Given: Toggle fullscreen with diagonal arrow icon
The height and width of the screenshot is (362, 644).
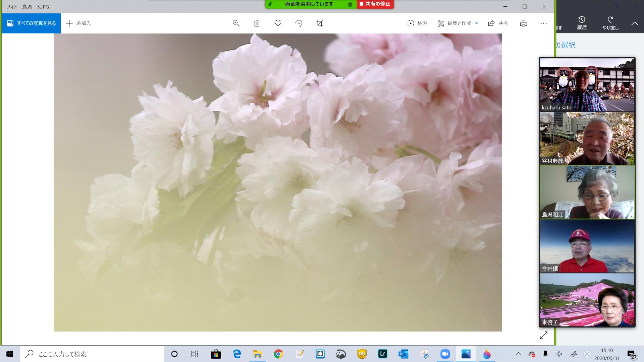Looking at the screenshot, I should (x=543, y=335).
